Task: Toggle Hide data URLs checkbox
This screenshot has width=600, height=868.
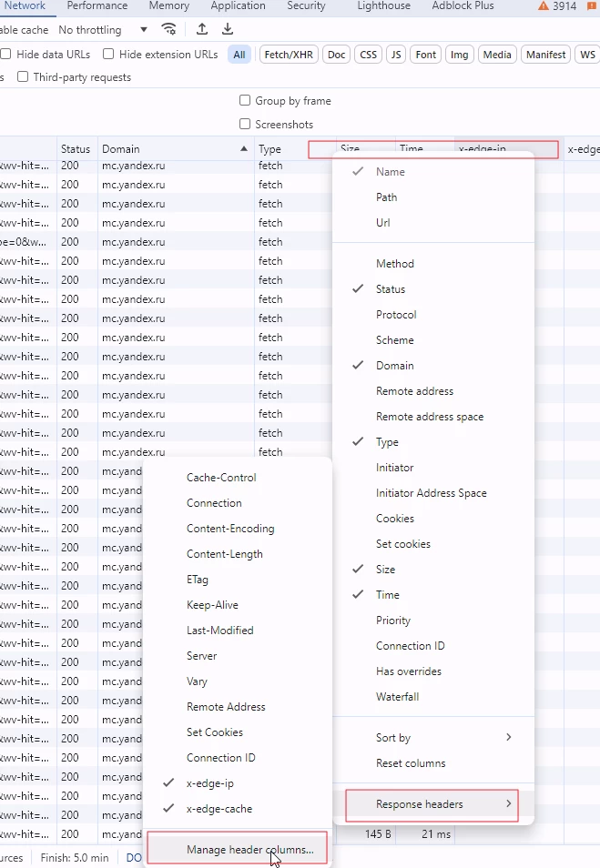Action: (x=6, y=55)
